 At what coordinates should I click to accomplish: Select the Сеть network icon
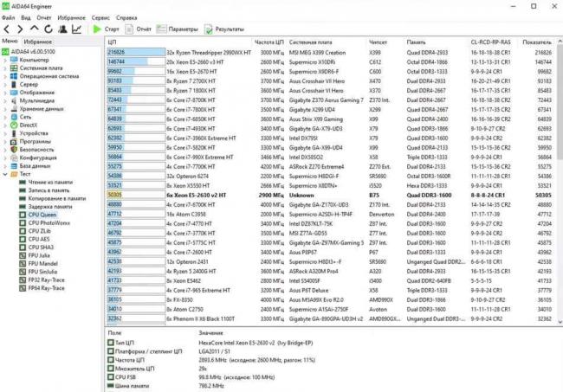coord(14,117)
